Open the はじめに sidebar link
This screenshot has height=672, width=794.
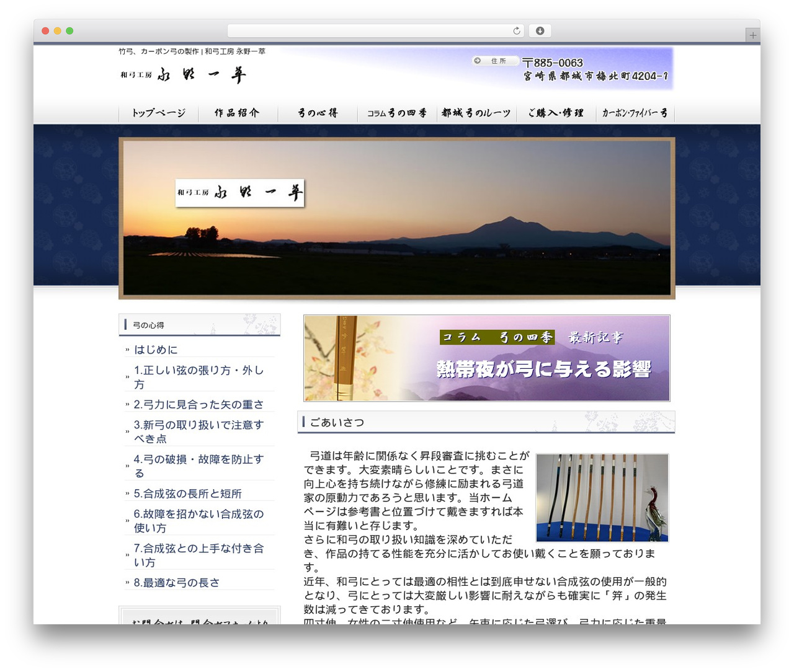(156, 350)
